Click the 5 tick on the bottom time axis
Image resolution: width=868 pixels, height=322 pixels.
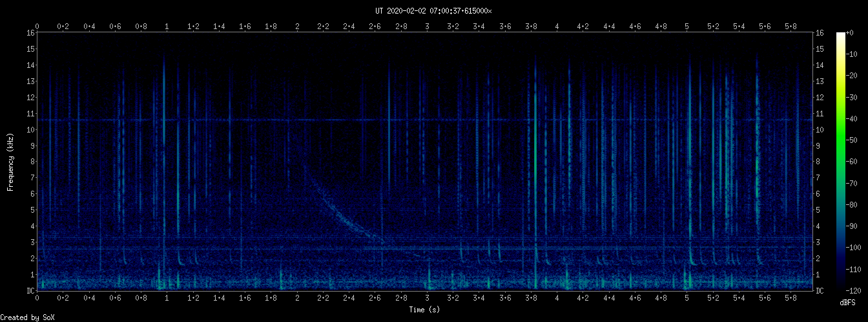687,299
